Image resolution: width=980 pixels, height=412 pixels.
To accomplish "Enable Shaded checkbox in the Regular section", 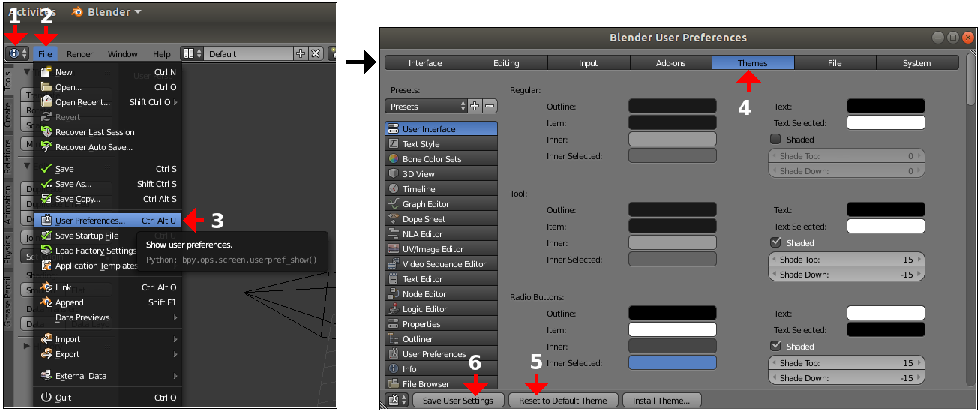I will (776, 139).
